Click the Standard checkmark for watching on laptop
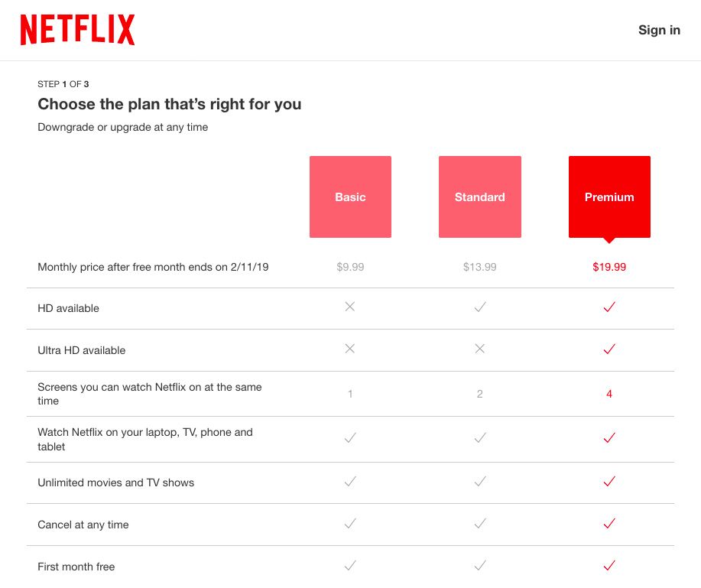Viewport: 701px width, 588px height. click(479, 438)
